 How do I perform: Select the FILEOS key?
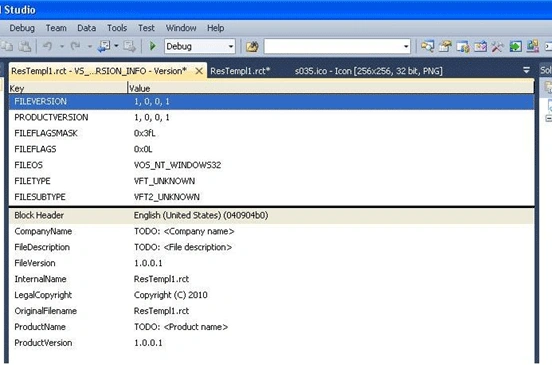[x=29, y=165]
